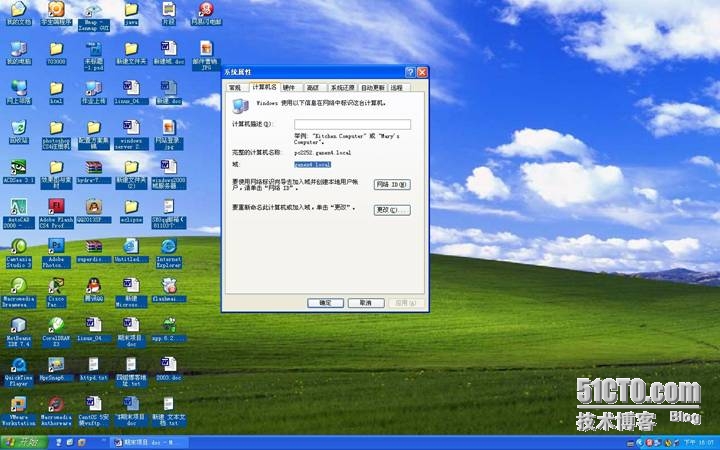The height and width of the screenshot is (450, 720).
Task: Select Adobe Flash CS4 shortcut
Action: point(56,214)
